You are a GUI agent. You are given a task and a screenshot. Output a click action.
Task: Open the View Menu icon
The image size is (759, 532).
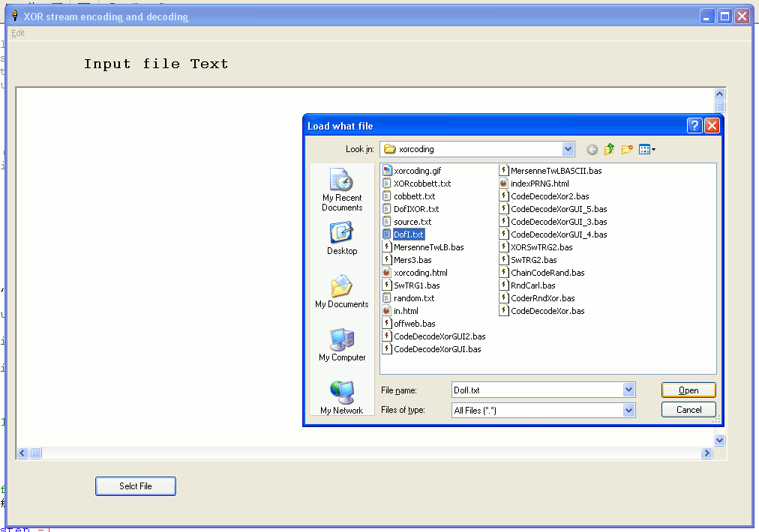(646, 150)
